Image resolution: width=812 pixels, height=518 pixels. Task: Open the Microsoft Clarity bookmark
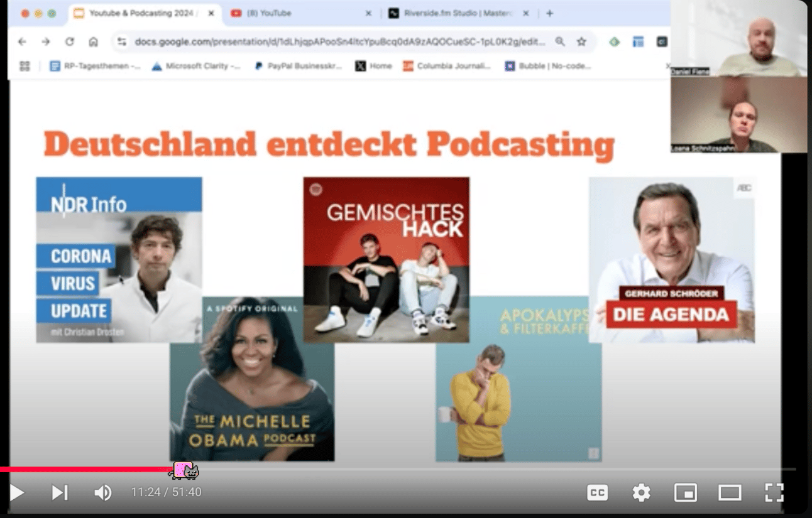point(196,66)
